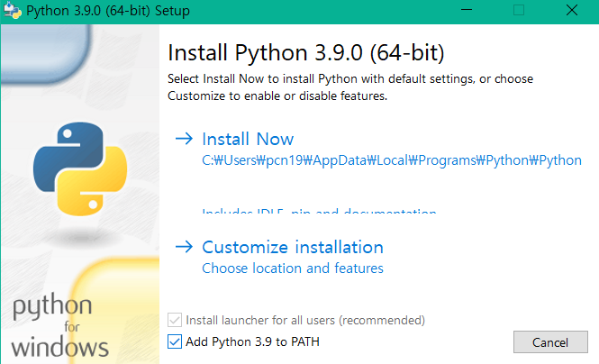Viewport: 599px width, 364px height.
Task: Close the Python Setup window
Action: coord(572,10)
